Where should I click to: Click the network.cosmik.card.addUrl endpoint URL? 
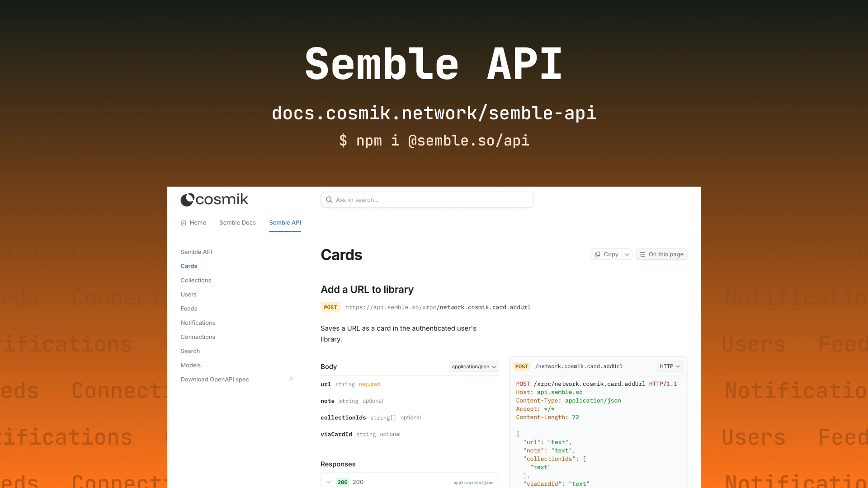pos(438,307)
